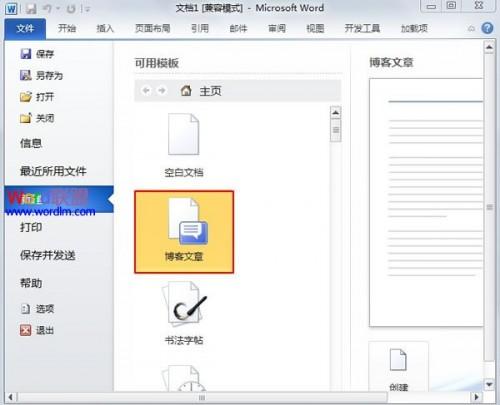Open the 保存并发送 section

click(48, 255)
